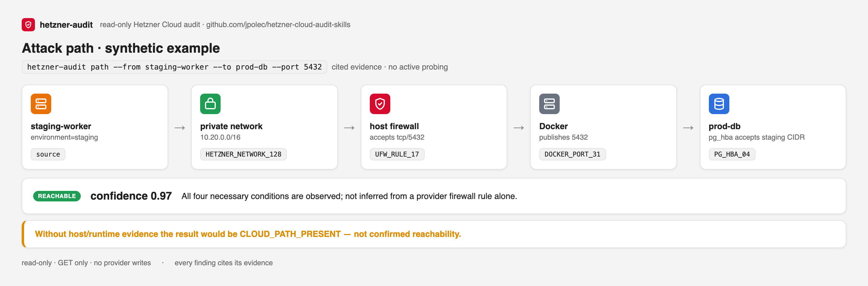Click the red hetzner-audit shield logo
The height and width of the screenshot is (286, 868).
[x=28, y=25]
